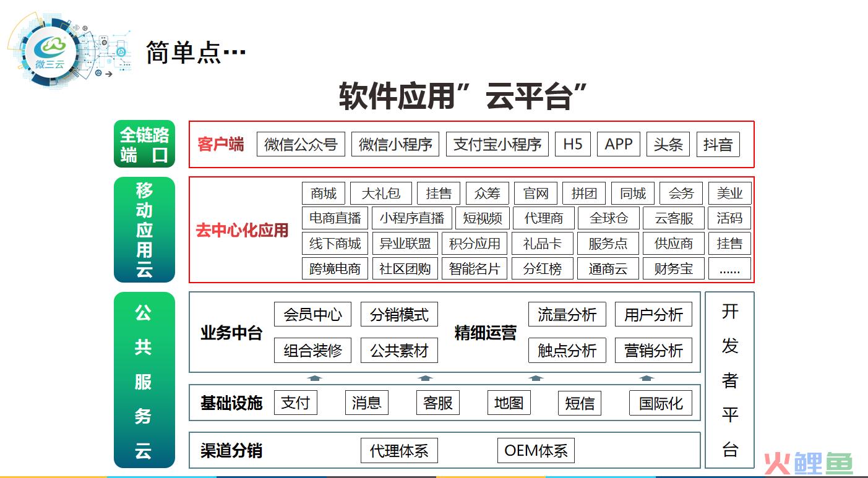Select the 短视频 box
Viewport: 868px width, 478px height.
483,218
